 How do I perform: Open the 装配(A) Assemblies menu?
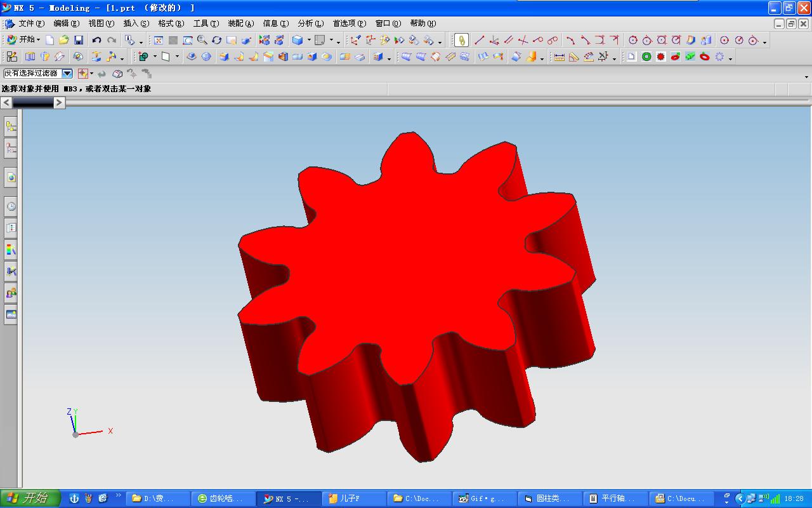[240, 23]
